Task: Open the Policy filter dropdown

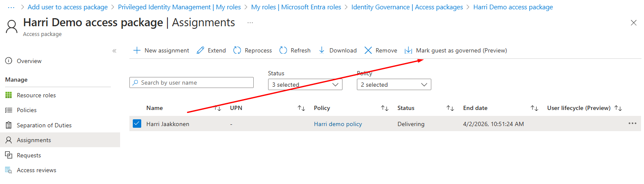Action: [x=394, y=85]
